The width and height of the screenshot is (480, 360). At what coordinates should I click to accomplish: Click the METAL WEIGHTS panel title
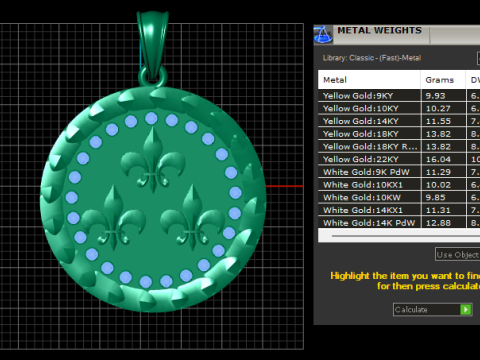379,30
